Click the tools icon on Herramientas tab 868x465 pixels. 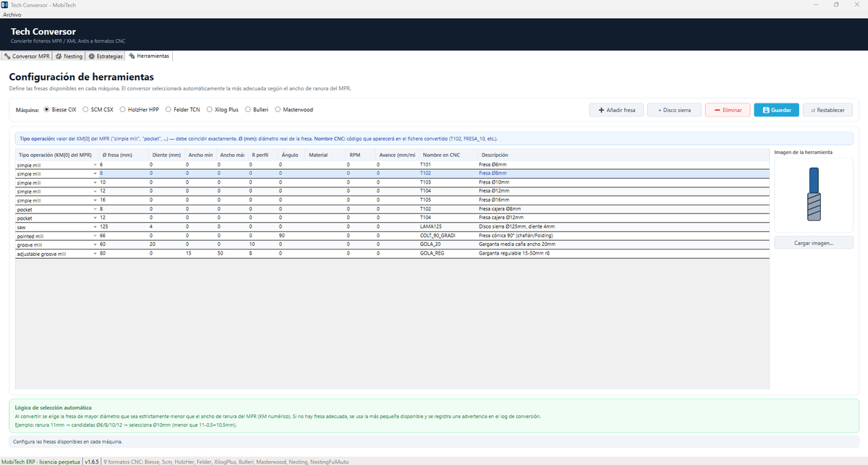click(132, 56)
